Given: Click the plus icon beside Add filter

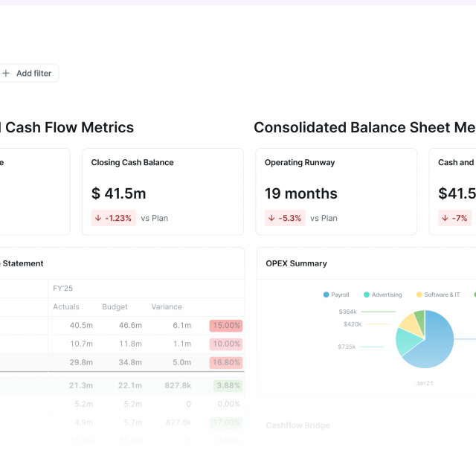Looking at the screenshot, I should 6,74.
